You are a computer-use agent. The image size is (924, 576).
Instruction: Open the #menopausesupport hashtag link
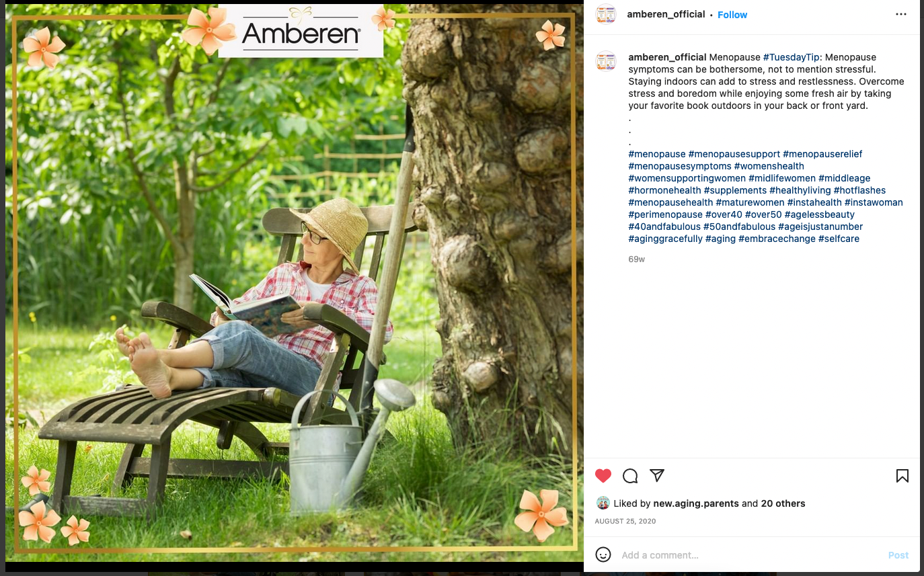tap(734, 154)
